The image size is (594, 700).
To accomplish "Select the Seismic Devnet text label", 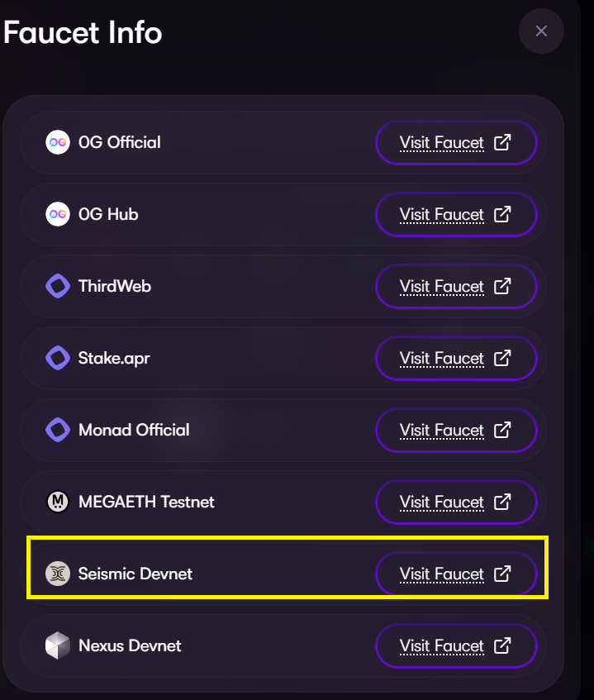I will tap(135, 574).
